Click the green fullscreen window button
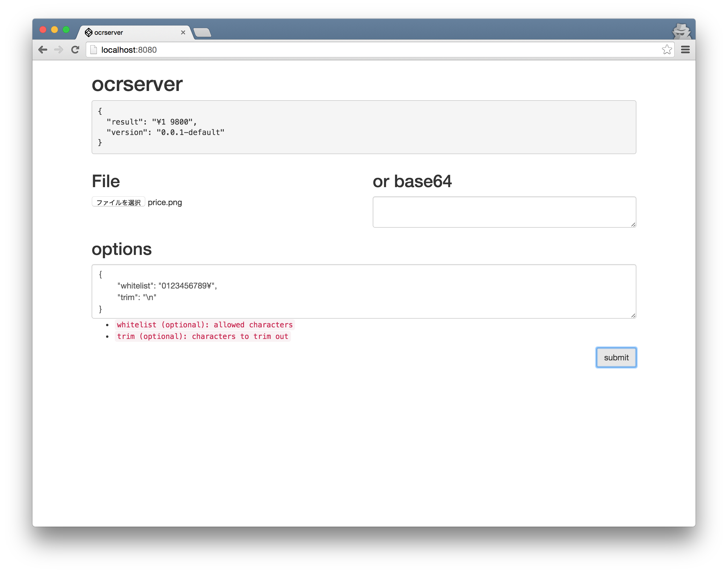The image size is (728, 573). (66, 30)
